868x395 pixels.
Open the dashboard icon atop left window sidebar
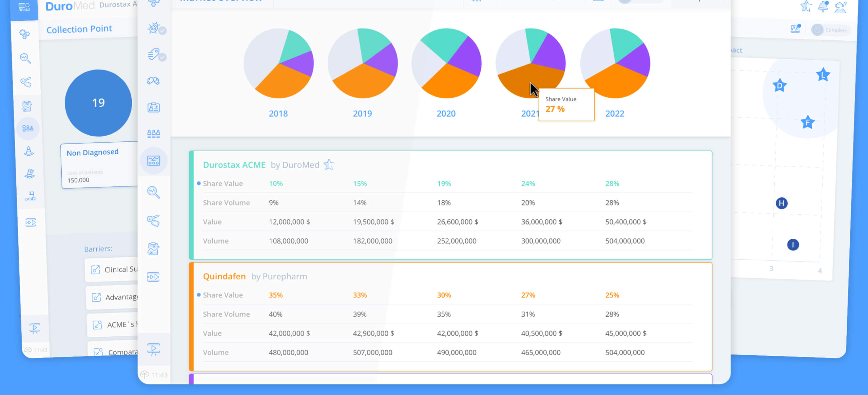24,7
